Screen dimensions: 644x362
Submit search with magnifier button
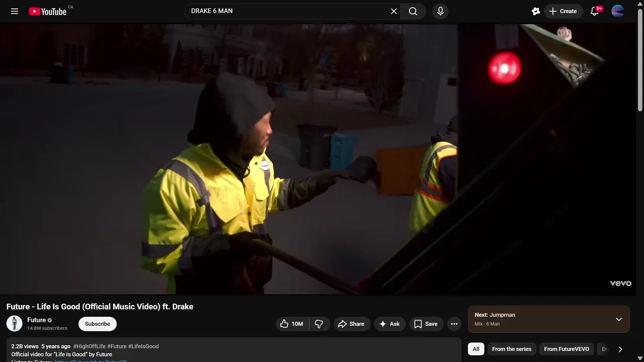coord(413,11)
